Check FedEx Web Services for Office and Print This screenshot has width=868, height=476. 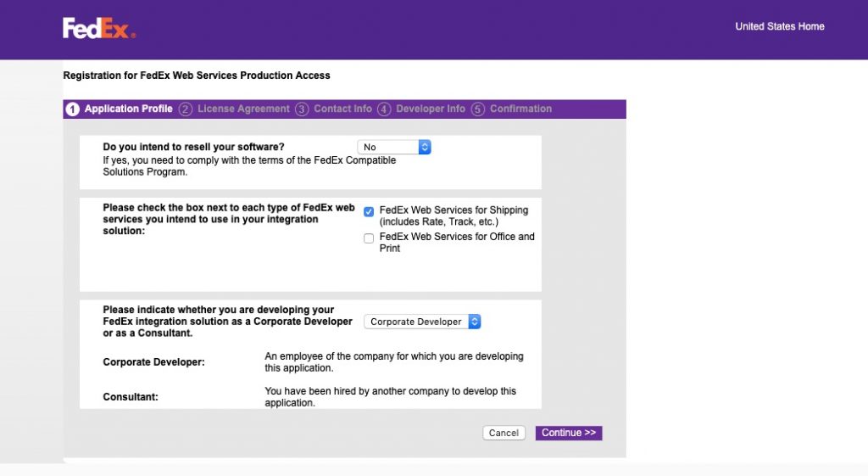point(369,238)
